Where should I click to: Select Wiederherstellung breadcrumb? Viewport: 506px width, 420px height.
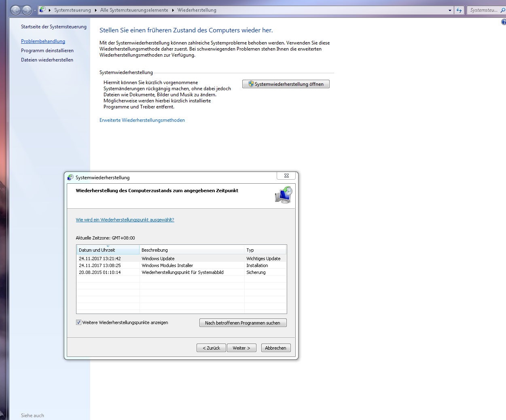tap(197, 10)
